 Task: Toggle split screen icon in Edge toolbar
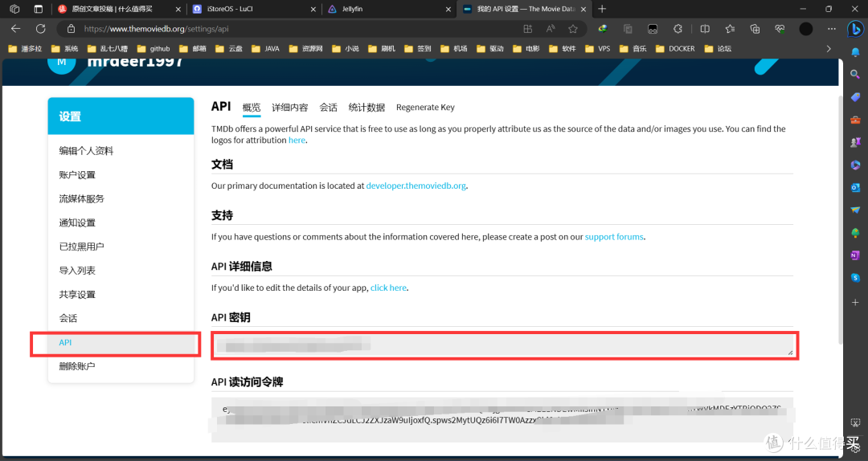click(x=705, y=29)
